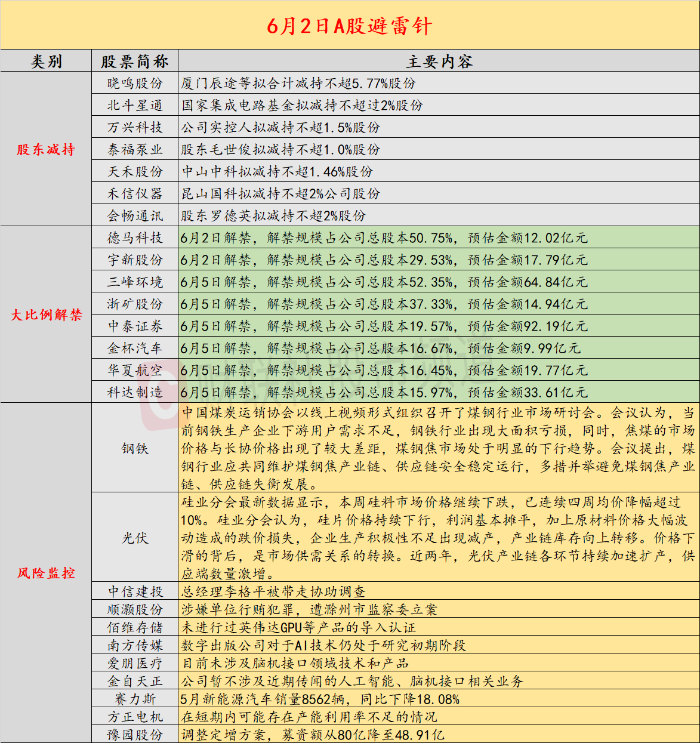Select stock name 豫园股份

[135, 735]
